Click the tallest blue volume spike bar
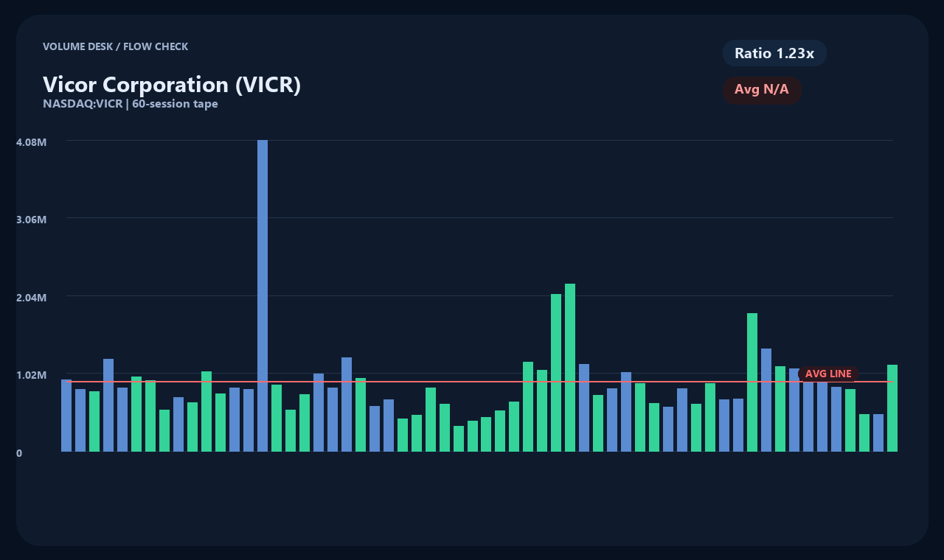This screenshot has height=560, width=944. tap(263, 295)
